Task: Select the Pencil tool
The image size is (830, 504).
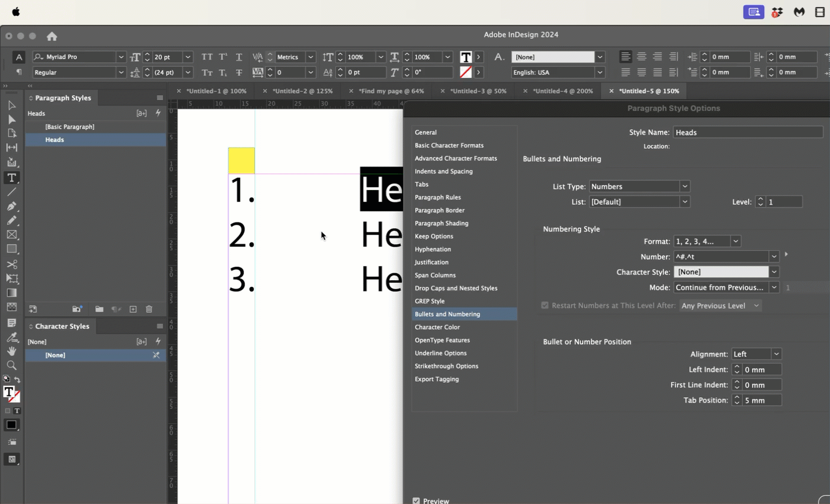Action: pyautogui.click(x=11, y=221)
